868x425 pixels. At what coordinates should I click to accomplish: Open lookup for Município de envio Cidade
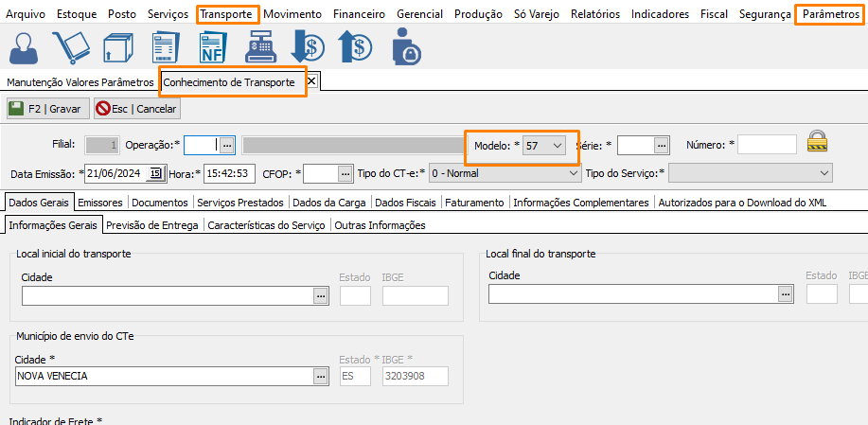pos(322,377)
